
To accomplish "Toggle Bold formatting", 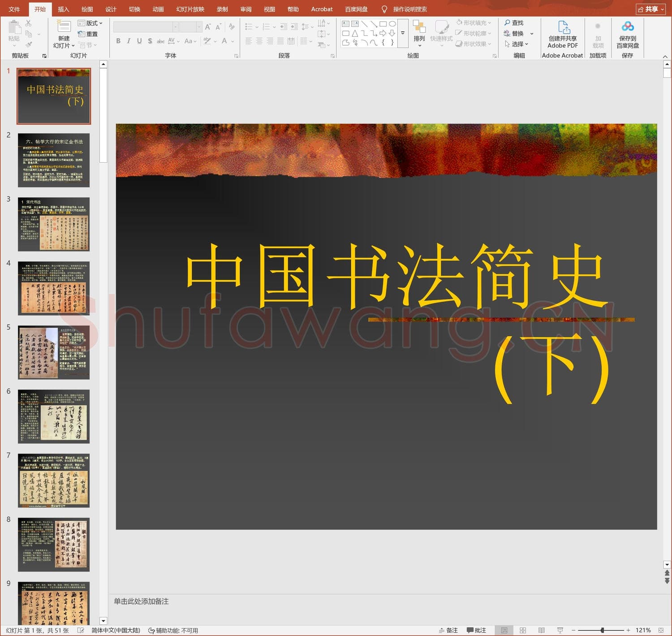I will pyautogui.click(x=118, y=41).
